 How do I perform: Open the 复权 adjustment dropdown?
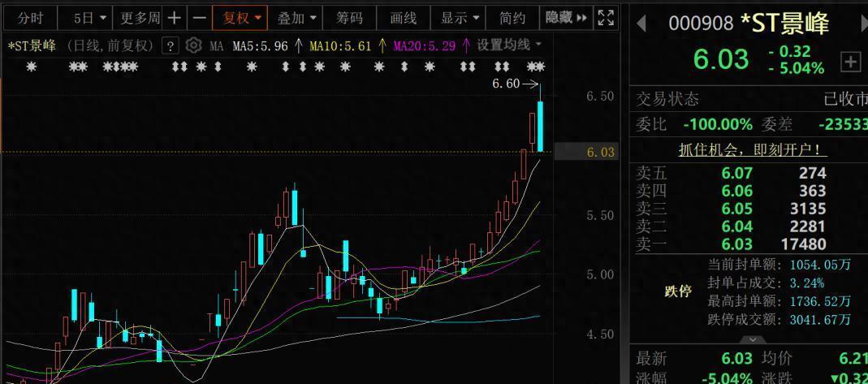click(x=243, y=18)
